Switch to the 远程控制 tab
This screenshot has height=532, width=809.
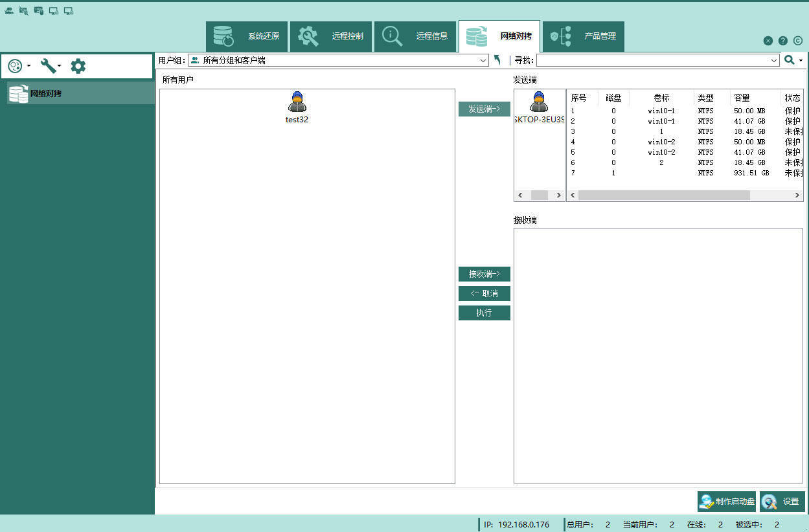(x=331, y=36)
